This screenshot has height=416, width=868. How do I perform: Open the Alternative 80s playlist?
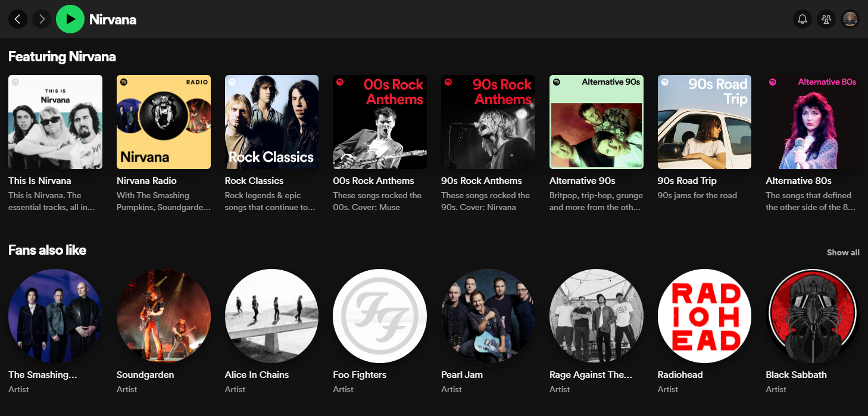point(813,121)
